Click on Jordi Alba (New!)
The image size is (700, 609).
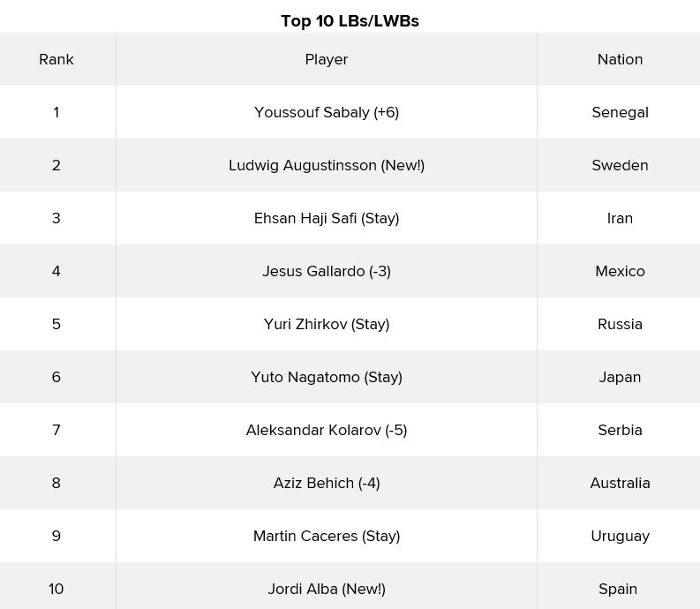pyautogui.click(x=327, y=589)
